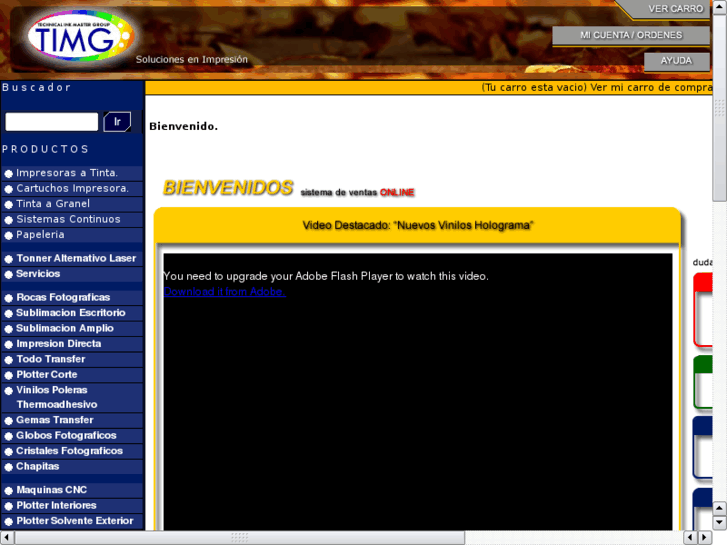Viewport: 727px width, 545px height.
Task: Click the horizontal scrollbar left arrow
Action: pos(6,538)
